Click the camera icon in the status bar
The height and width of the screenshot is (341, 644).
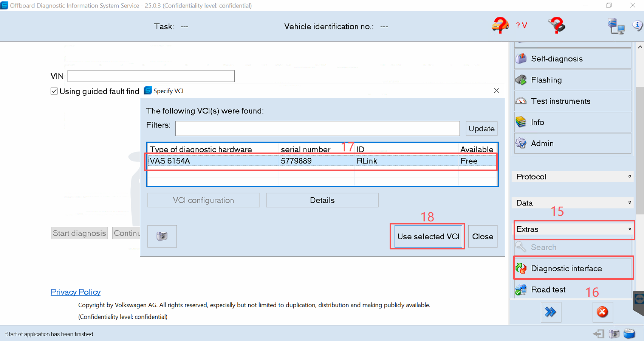[x=614, y=333]
